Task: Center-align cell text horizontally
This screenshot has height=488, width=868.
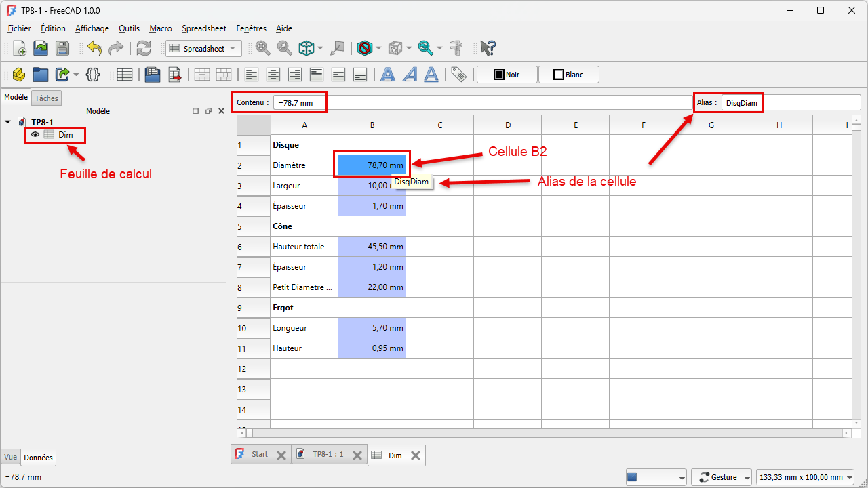Action: [273, 75]
